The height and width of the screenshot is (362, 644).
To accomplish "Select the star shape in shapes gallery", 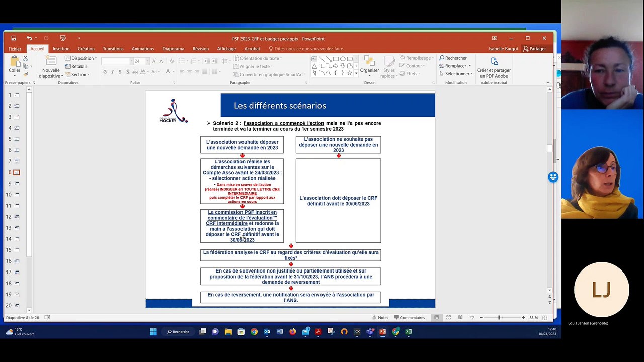I will click(x=350, y=73).
